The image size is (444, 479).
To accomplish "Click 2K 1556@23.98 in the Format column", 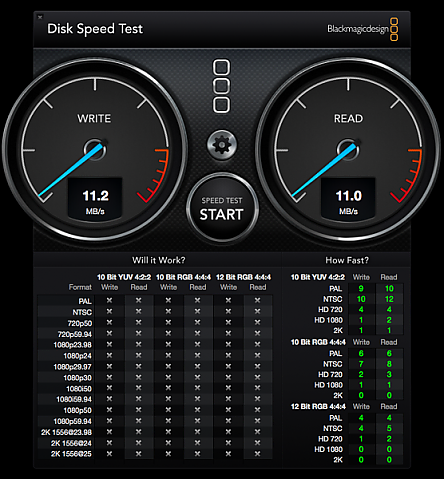I will point(66,432).
